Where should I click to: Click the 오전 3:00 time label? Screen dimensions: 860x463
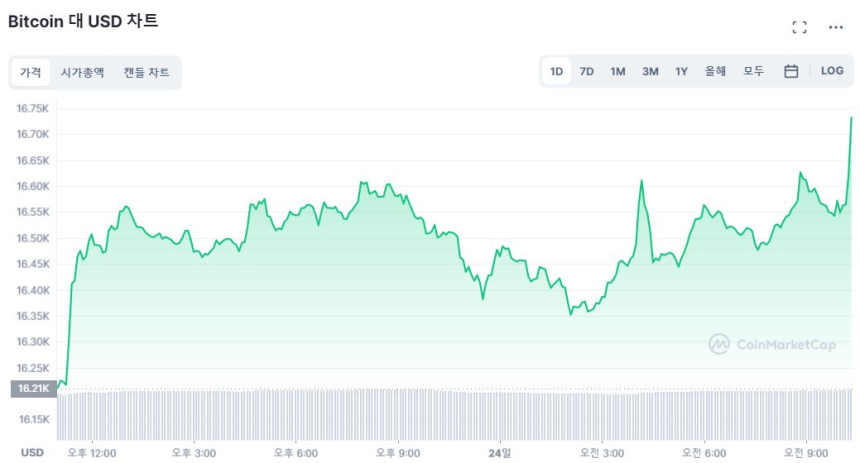[x=602, y=453]
